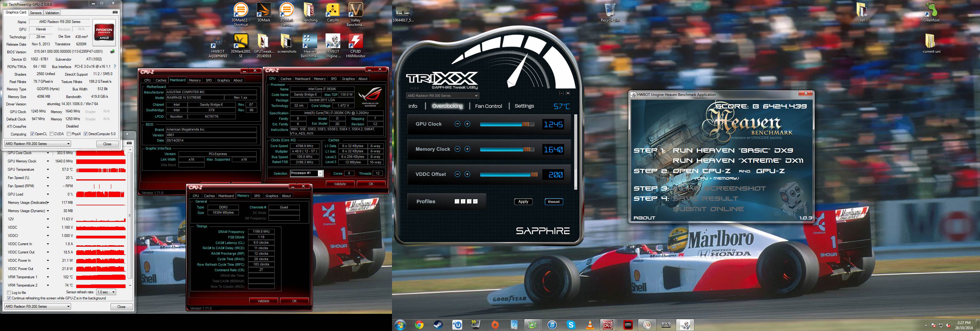The width and height of the screenshot is (980, 331).
Task: Open Google Chrome from the taskbar
Action: click(x=419, y=325)
